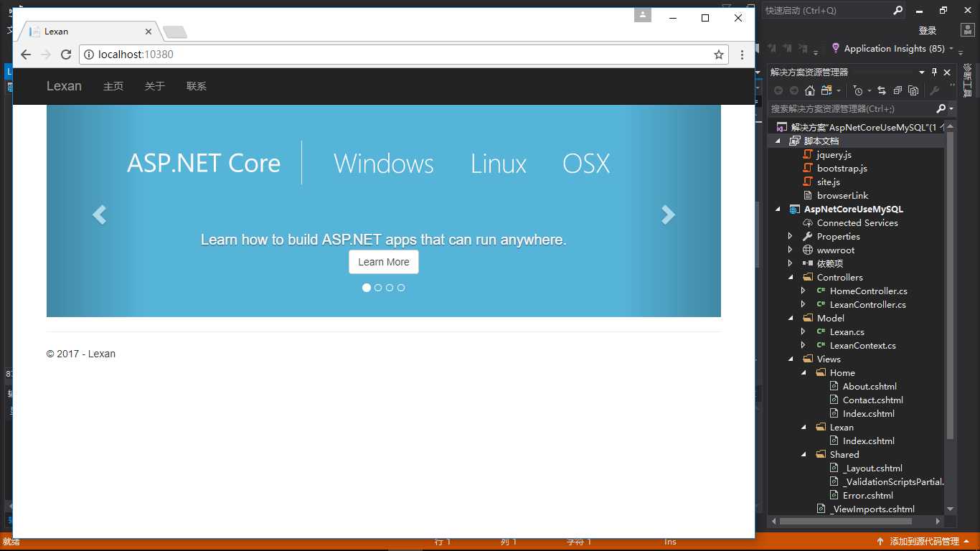Collapse the 脚本文档 node
Image resolution: width=980 pixels, height=551 pixels.
tap(778, 141)
